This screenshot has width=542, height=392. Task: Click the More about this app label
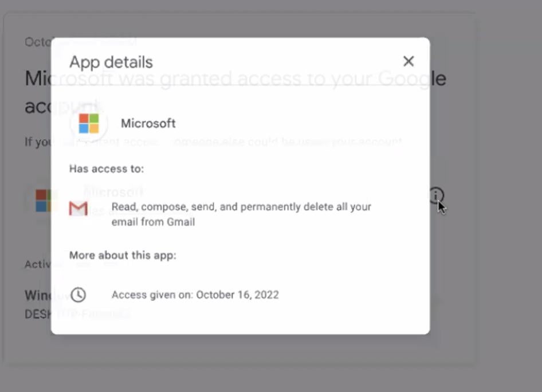[123, 255]
